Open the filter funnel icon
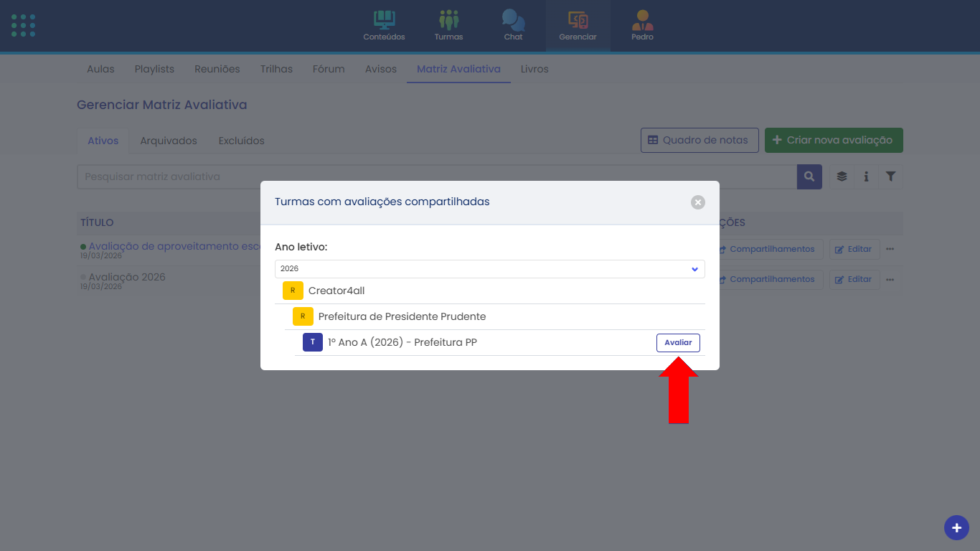980x551 pixels. point(890,176)
